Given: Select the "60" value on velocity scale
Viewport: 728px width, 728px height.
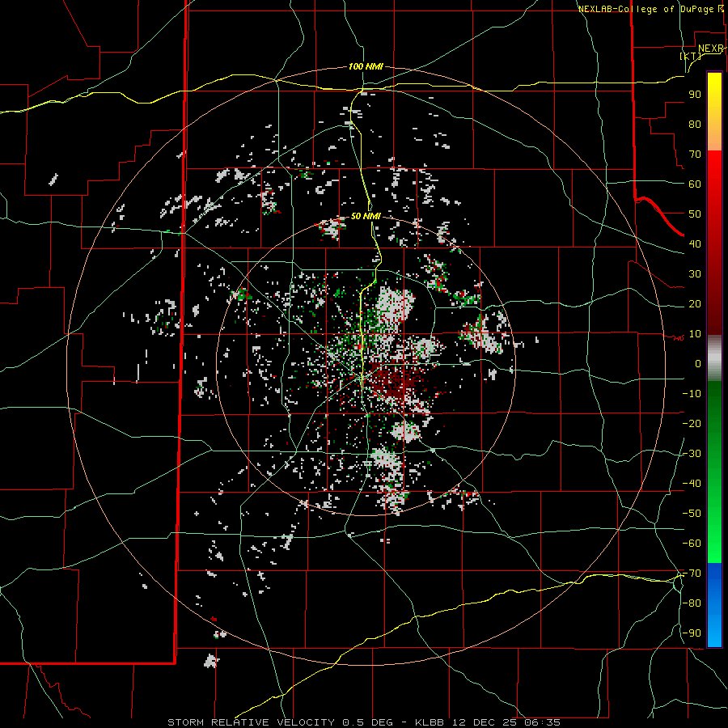Looking at the screenshot, I should pos(695,184).
